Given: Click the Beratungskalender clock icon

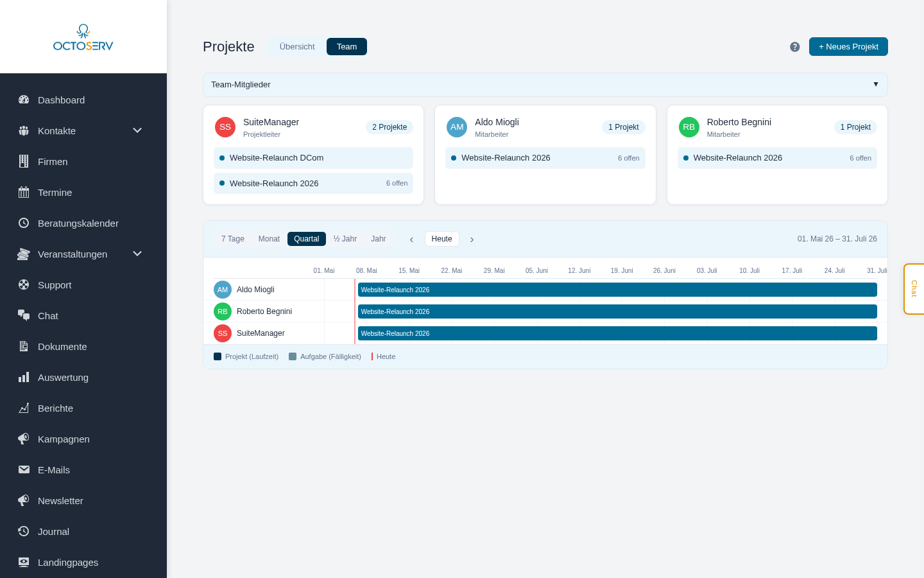Looking at the screenshot, I should pyautogui.click(x=24, y=223).
